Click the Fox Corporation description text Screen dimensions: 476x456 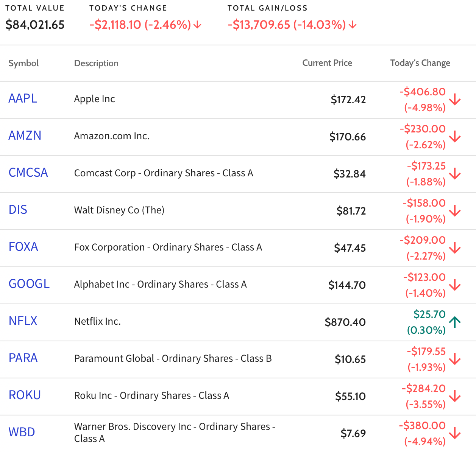click(x=168, y=247)
